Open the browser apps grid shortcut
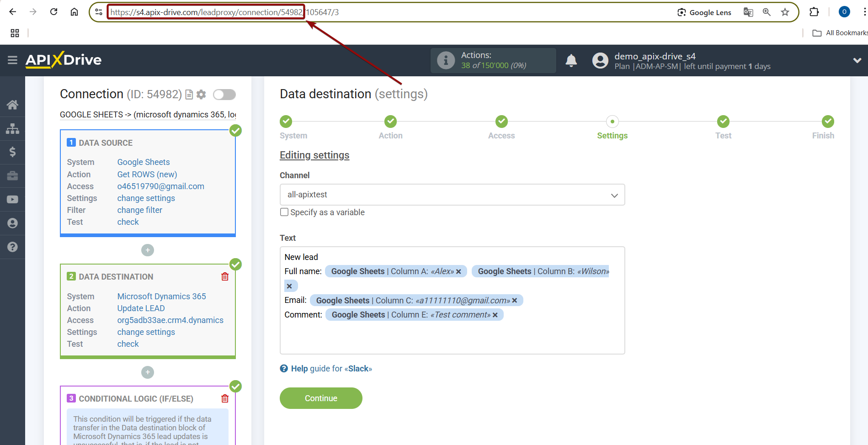868x445 pixels. tap(15, 33)
